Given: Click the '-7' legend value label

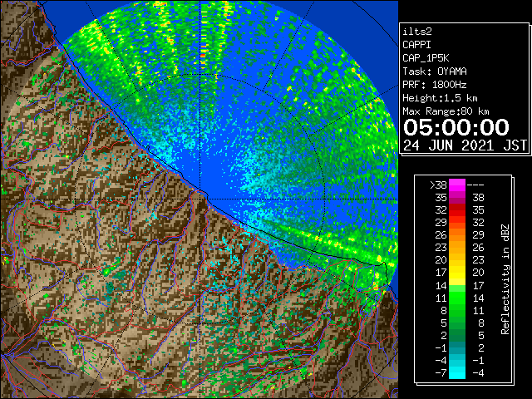Looking at the screenshot, I should (441, 372).
